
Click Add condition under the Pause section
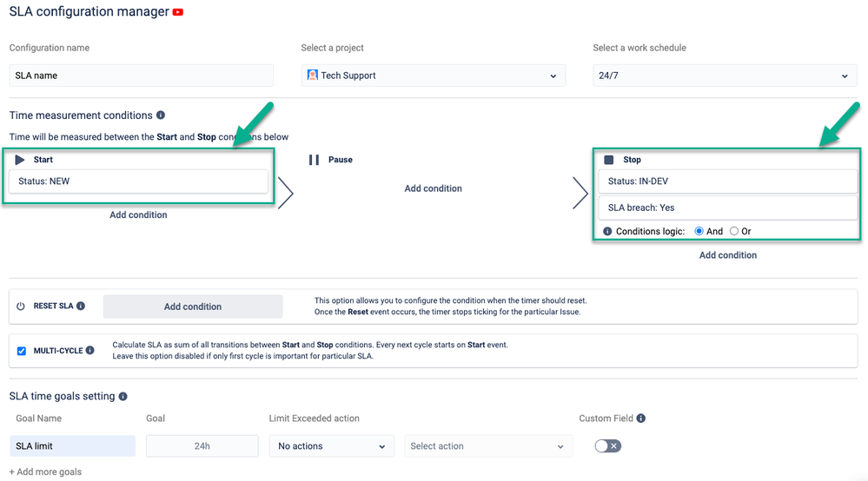tap(433, 188)
